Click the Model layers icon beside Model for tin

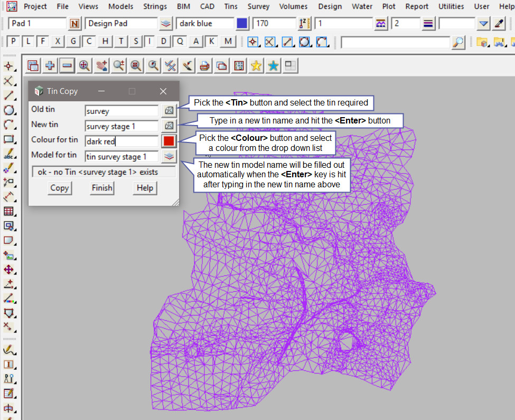coord(168,156)
